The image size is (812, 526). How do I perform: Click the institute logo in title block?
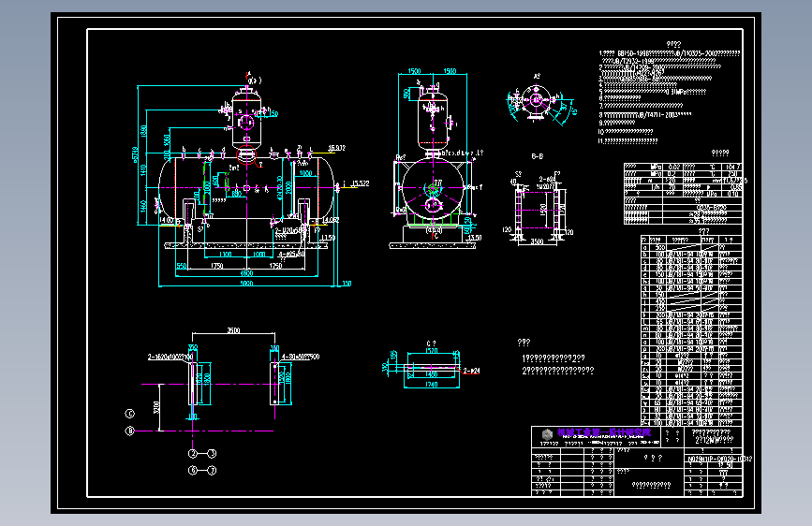(547, 434)
